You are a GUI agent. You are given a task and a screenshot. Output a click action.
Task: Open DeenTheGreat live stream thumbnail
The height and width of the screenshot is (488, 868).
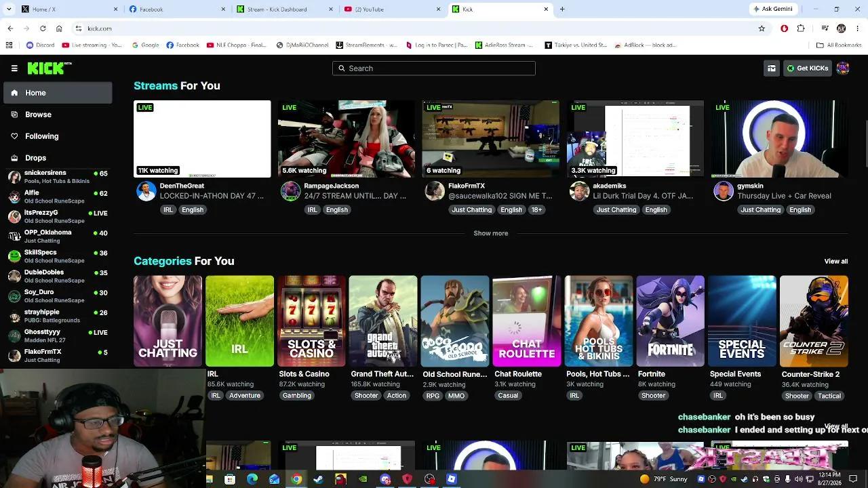[202, 139]
